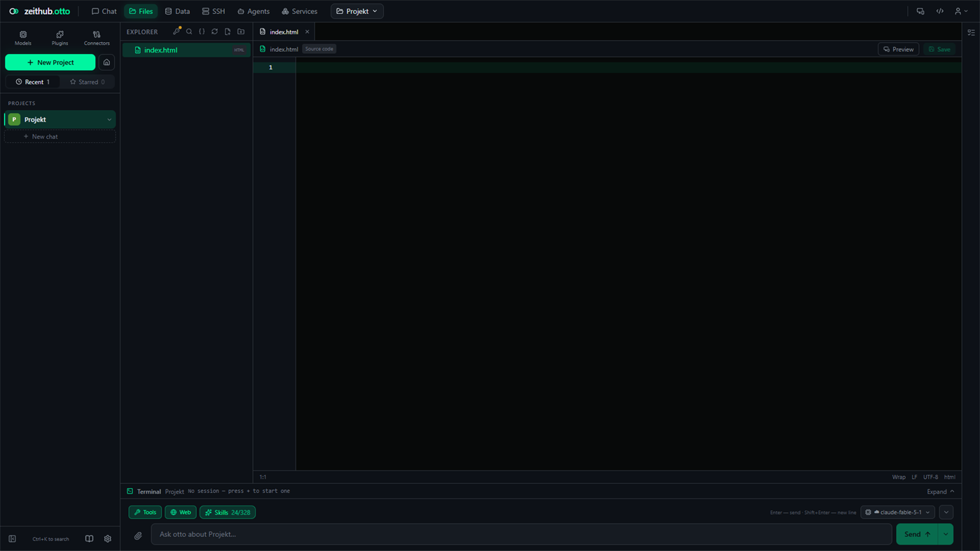Screen dimensions: 980x551
Task: Switch to the Data tab
Action: click(x=177, y=11)
